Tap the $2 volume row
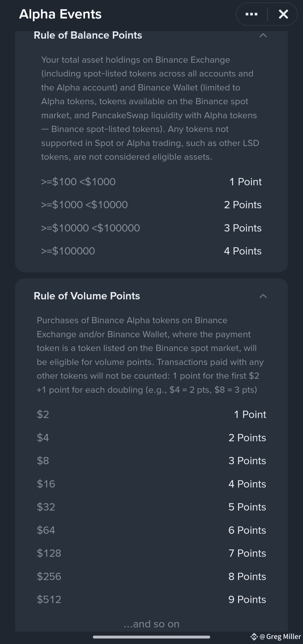 [x=151, y=414]
